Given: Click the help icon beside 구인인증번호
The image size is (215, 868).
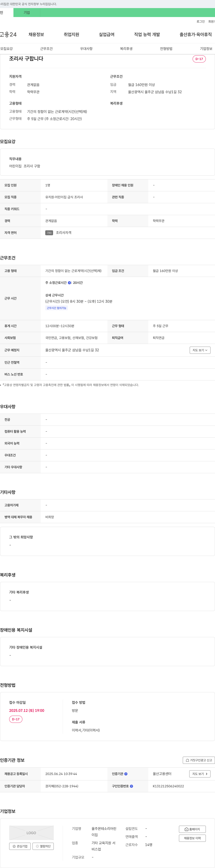Looking at the screenshot, I should coord(131,786).
